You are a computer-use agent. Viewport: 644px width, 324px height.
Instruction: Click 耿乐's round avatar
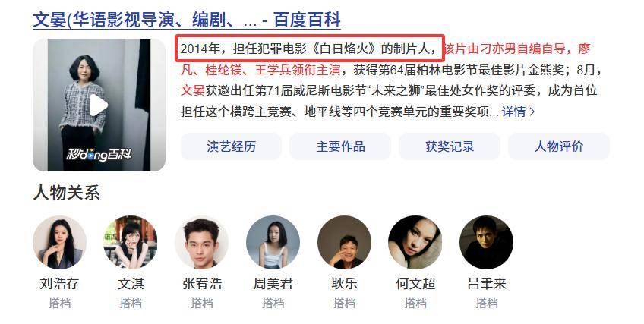pos(344,242)
